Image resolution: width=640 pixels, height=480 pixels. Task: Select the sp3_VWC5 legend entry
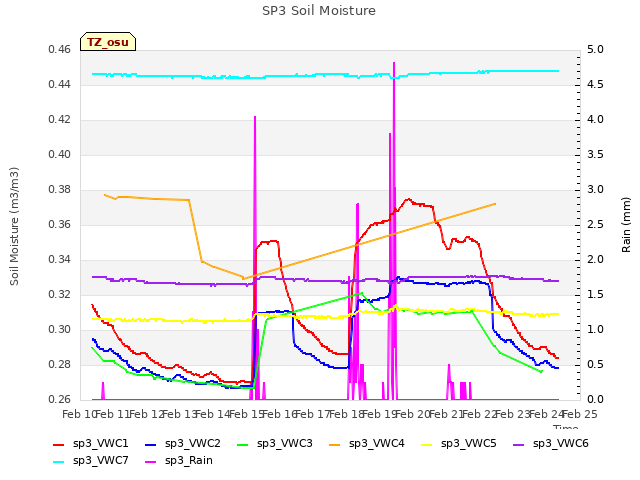point(459,444)
